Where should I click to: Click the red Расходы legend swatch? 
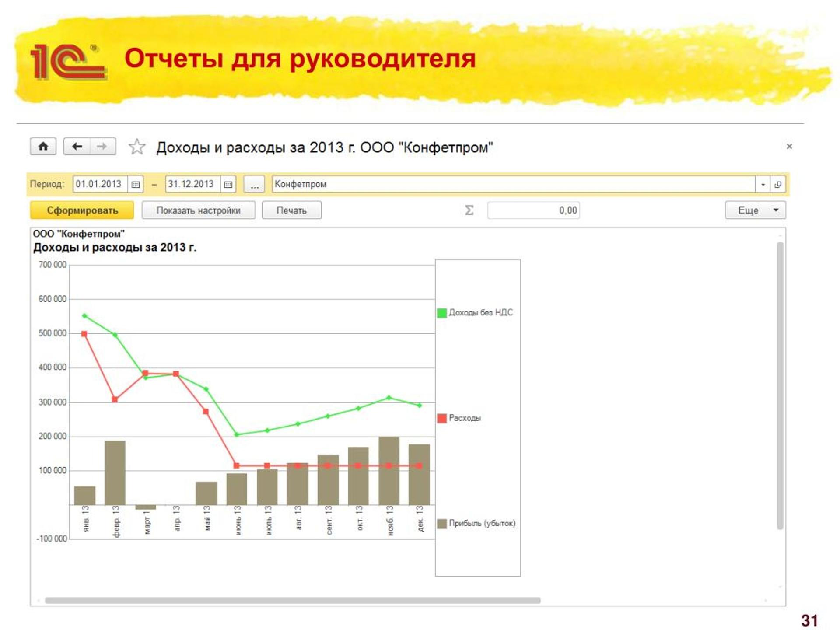pyautogui.click(x=442, y=419)
